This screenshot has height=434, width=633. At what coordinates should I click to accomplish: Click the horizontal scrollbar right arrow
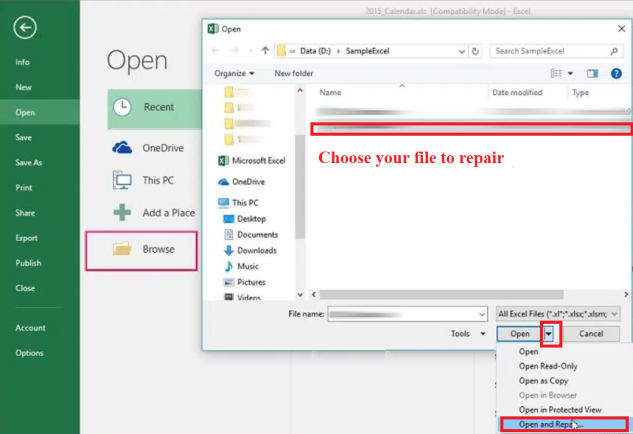point(626,295)
